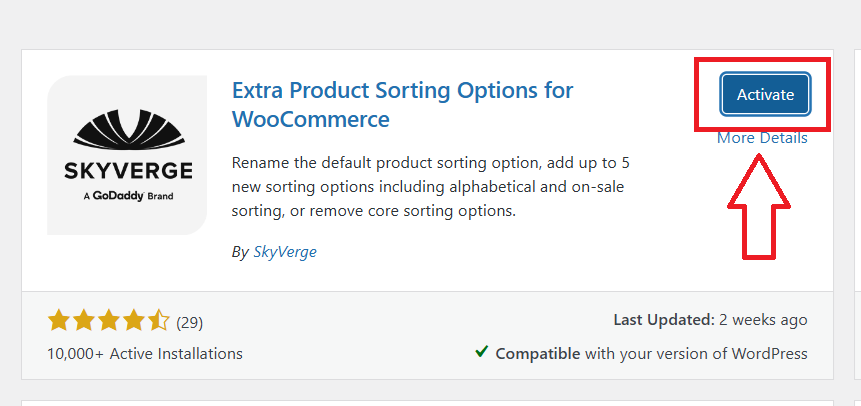Image resolution: width=861 pixels, height=406 pixels.
Task: Click the first rating star
Action: coord(58,321)
